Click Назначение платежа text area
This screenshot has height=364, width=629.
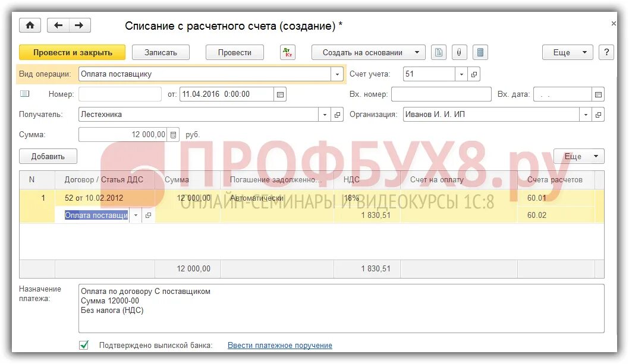(x=341, y=308)
